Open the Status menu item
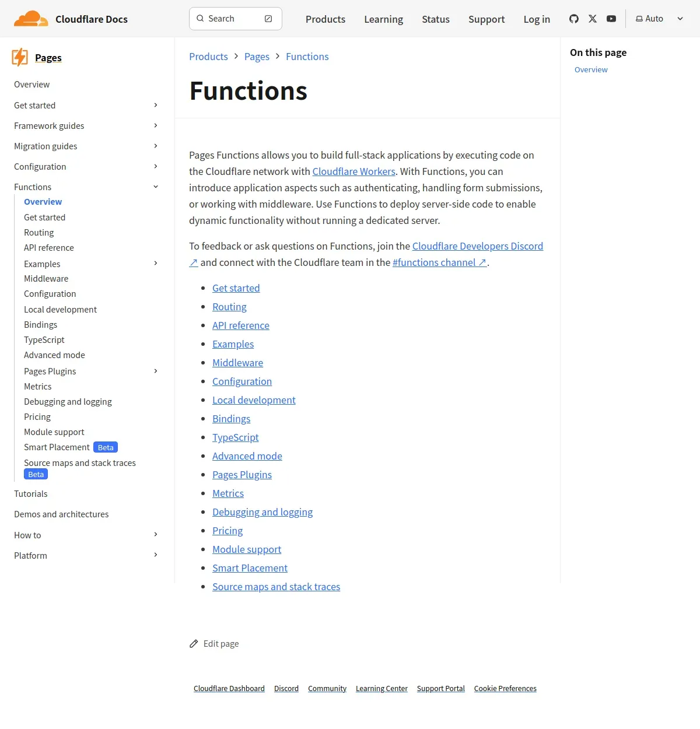 (436, 19)
